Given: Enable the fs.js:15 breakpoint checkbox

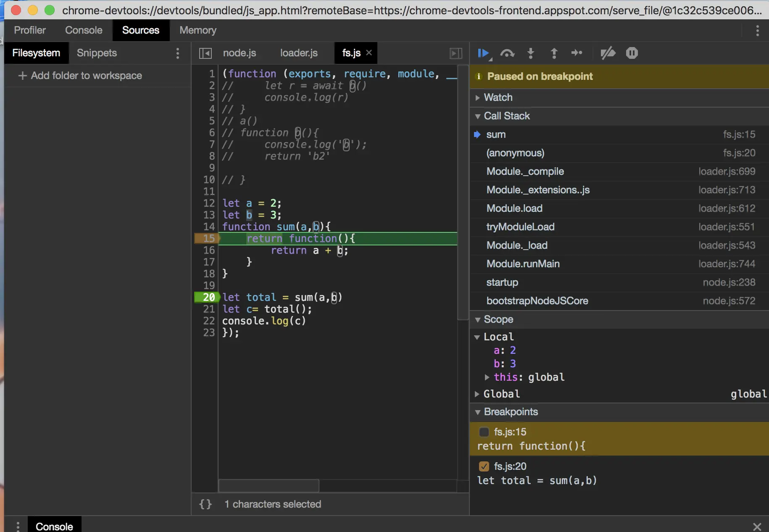Looking at the screenshot, I should [484, 432].
